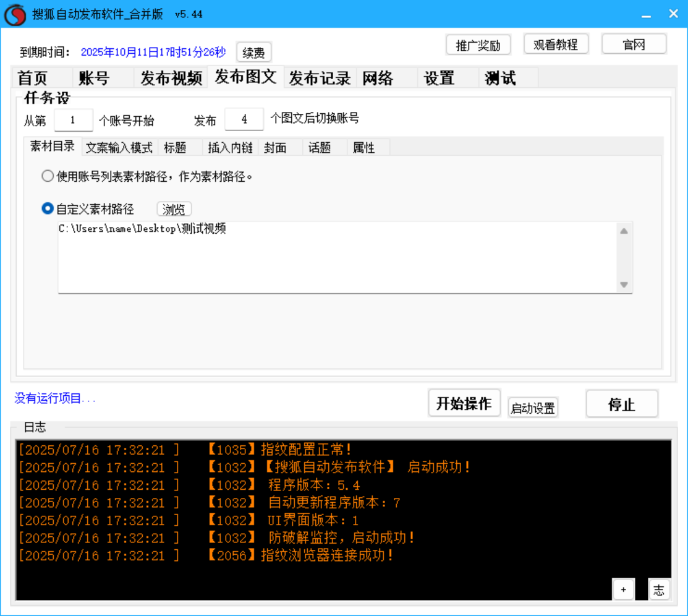Open the 标题 sub-tab

pyautogui.click(x=180, y=148)
